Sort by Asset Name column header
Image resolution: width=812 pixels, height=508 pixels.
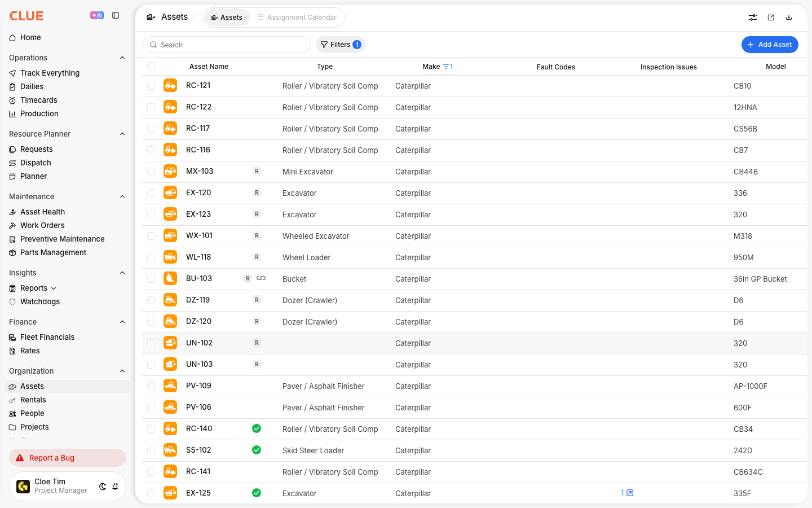coord(209,67)
